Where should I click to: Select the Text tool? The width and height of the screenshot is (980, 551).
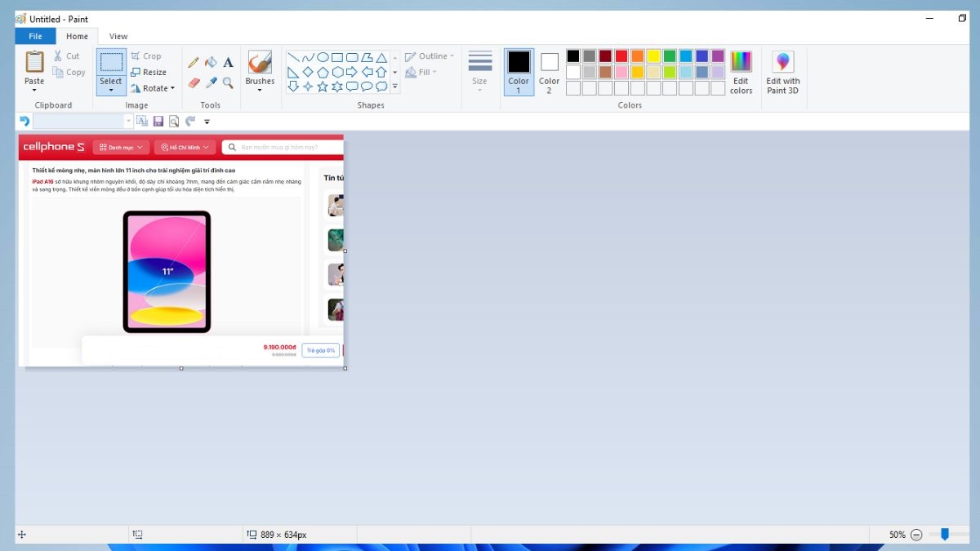tap(228, 62)
